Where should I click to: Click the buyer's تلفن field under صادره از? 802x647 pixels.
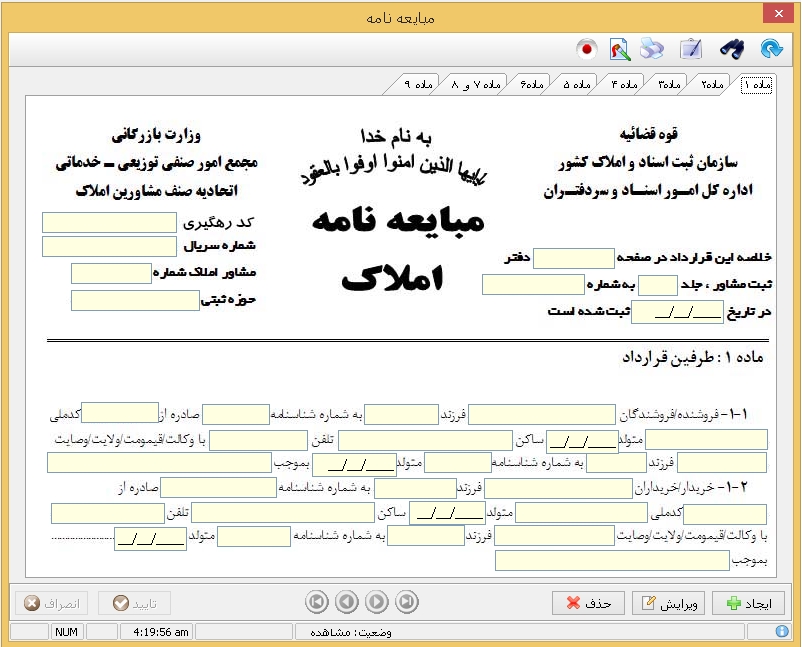coord(108,513)
